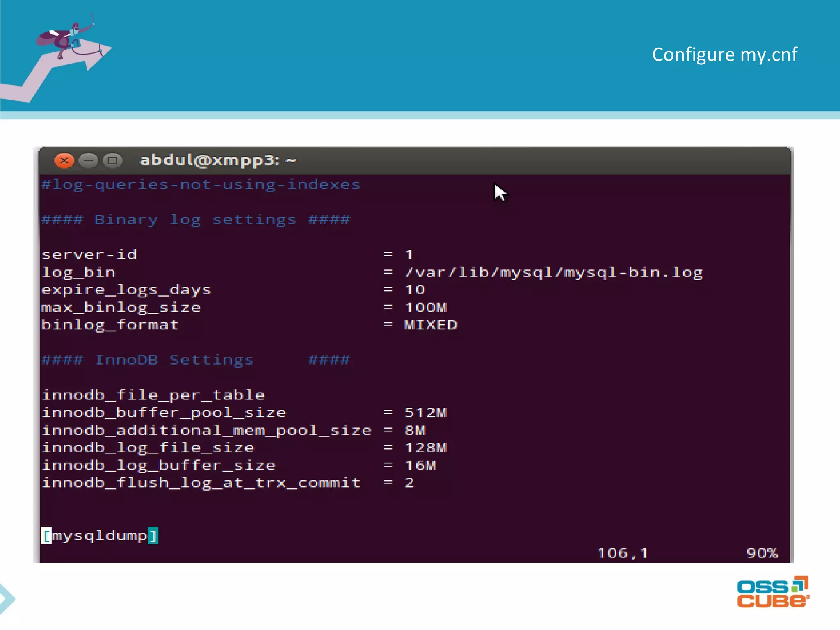
Task: Click the 'max_binlog_size' setting name
Action: 121,308
